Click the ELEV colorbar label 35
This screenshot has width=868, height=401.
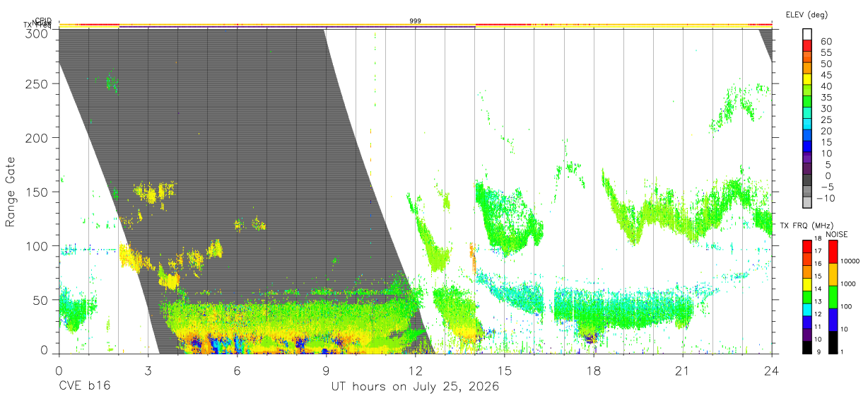click(x=826, y=98)
